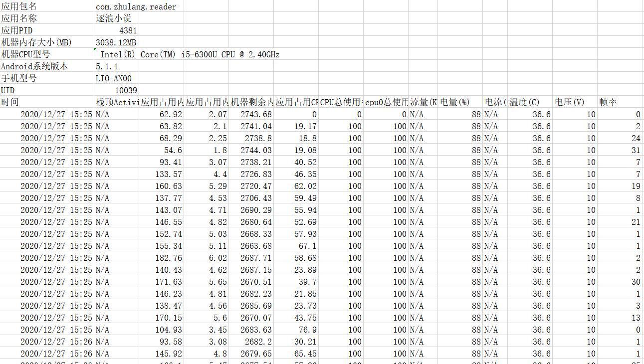Click the 电压(V) column header cell
This screenshot has height=364, width=644.
pos(575,102)
